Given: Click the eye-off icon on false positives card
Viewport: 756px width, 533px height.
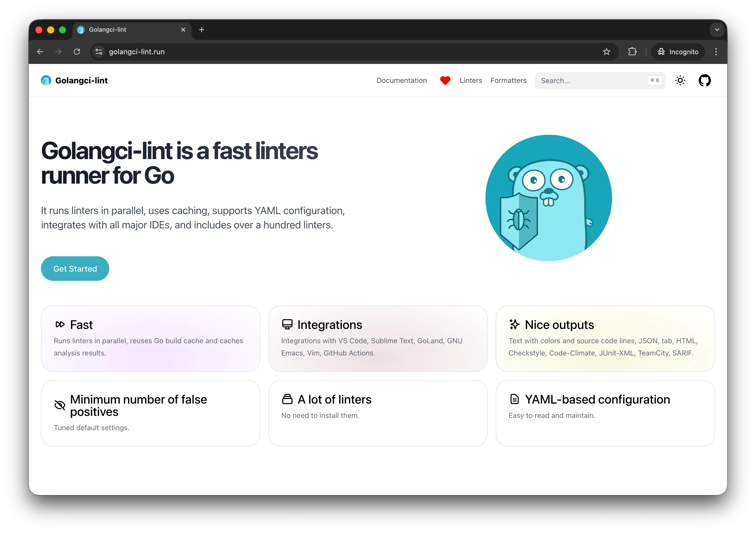Looking at the screenshot, I should [x=60, y=405].
